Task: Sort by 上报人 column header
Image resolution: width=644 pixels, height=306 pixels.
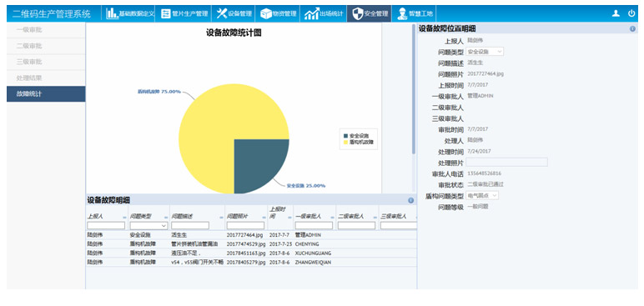Action: [x=95, y=217]
